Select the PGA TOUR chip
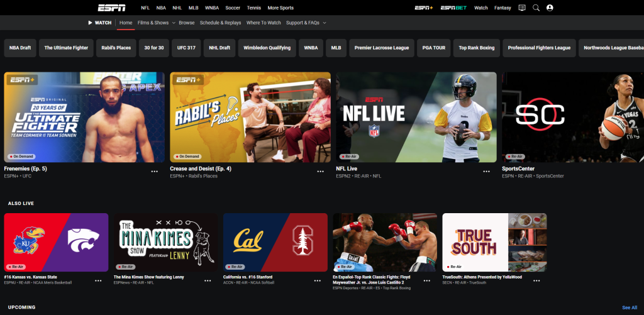Screen dimensions: 644x315 (x=434, y=48)
